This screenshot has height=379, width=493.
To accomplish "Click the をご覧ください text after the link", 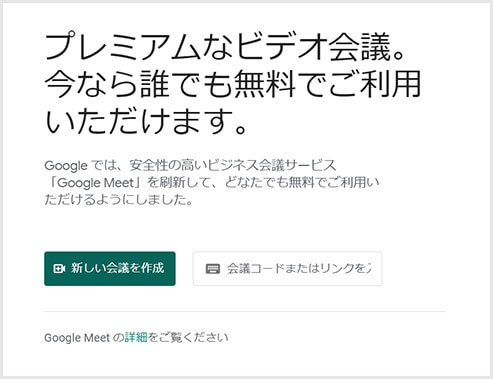I will click(x=188, y=337).
